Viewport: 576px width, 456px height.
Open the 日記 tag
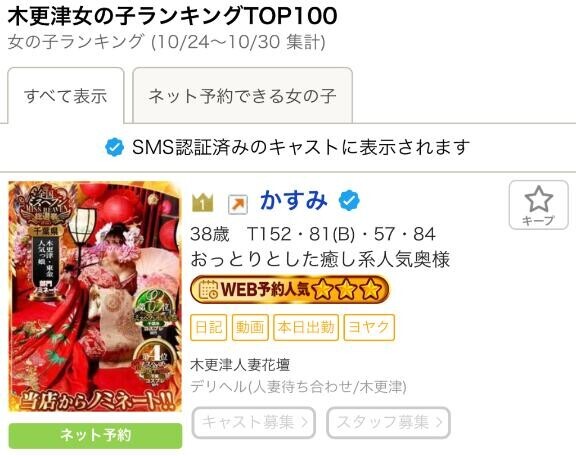click(209, 327)
